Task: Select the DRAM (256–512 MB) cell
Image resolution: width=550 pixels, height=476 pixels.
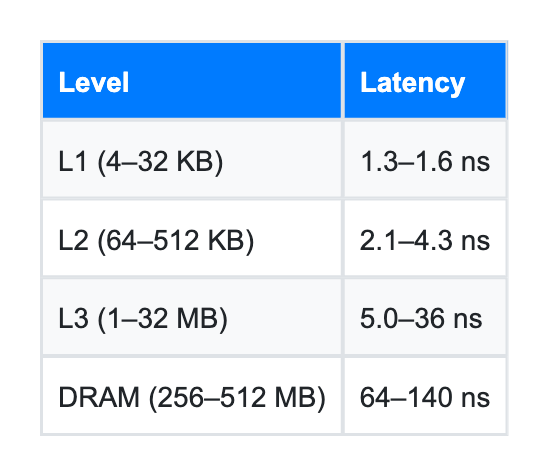Action: click(192, 396)
